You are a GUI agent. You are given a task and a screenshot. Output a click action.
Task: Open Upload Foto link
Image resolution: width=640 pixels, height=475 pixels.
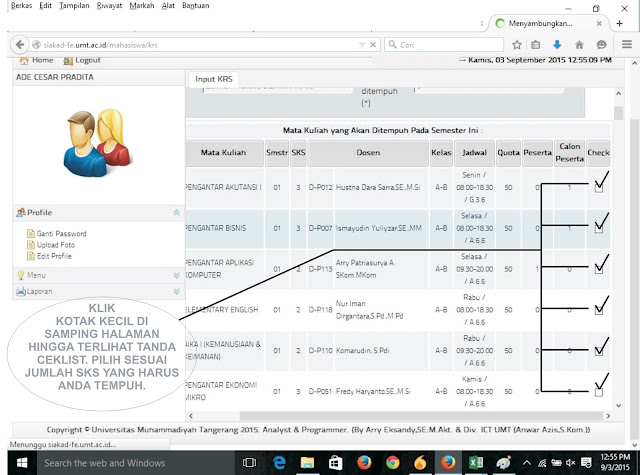tap(56, 245)
